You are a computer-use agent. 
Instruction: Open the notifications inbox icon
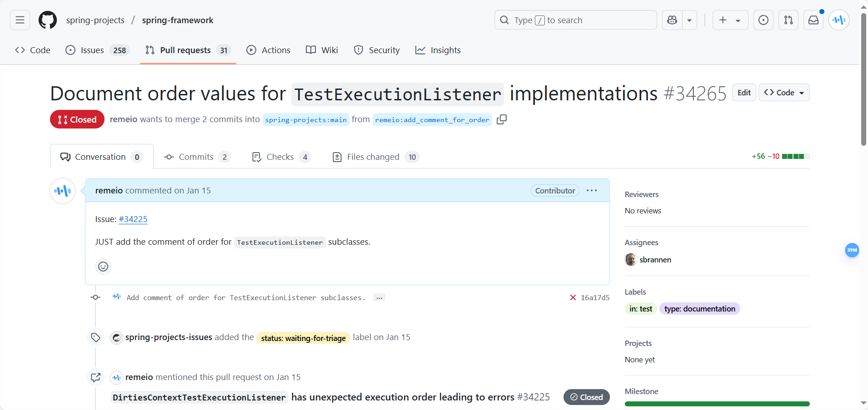pyautogui.click(x=813, y=20)
